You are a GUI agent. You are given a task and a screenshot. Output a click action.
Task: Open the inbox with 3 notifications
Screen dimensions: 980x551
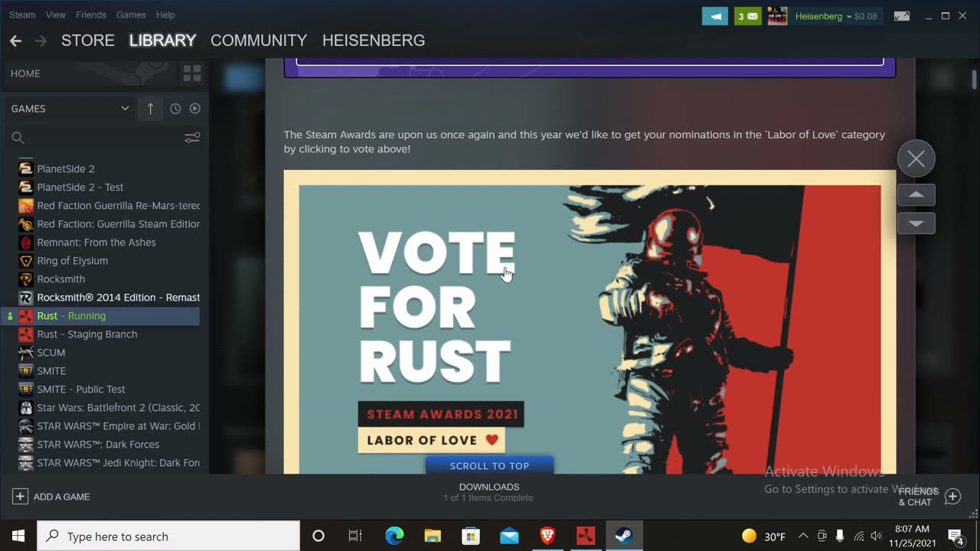[x=748, y=16]
